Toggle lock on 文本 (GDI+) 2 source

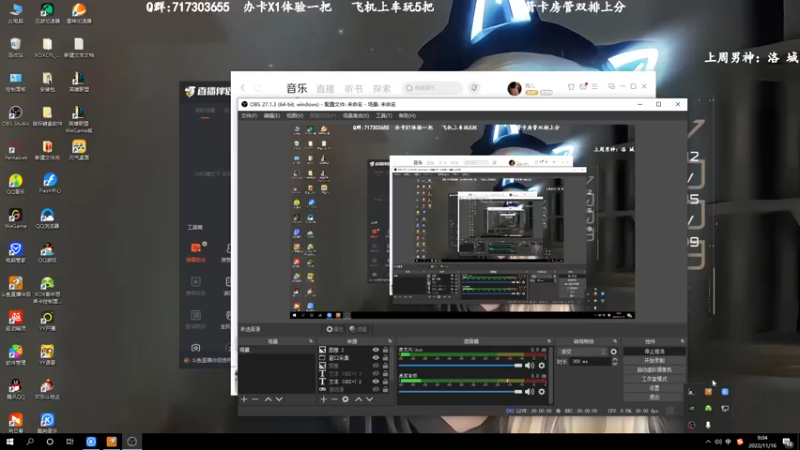[x=385, y=381]
